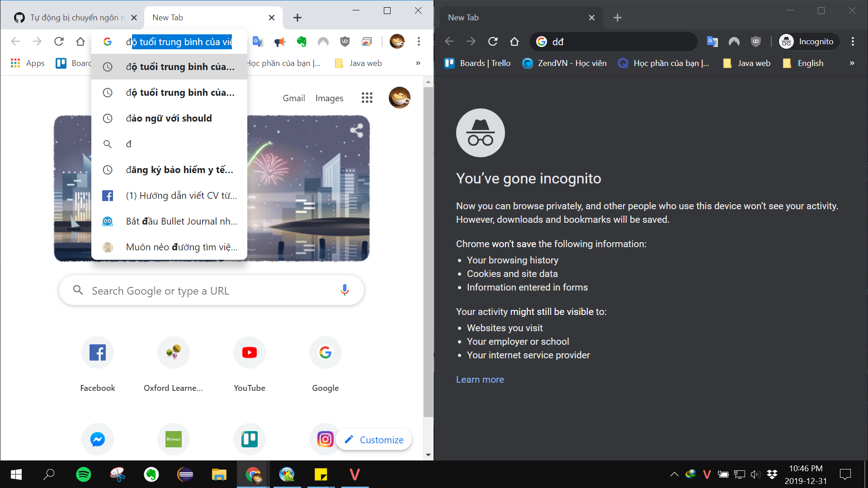Show hidden system tray icons
The image size is (868, 488).
click(x=674, y=474)
